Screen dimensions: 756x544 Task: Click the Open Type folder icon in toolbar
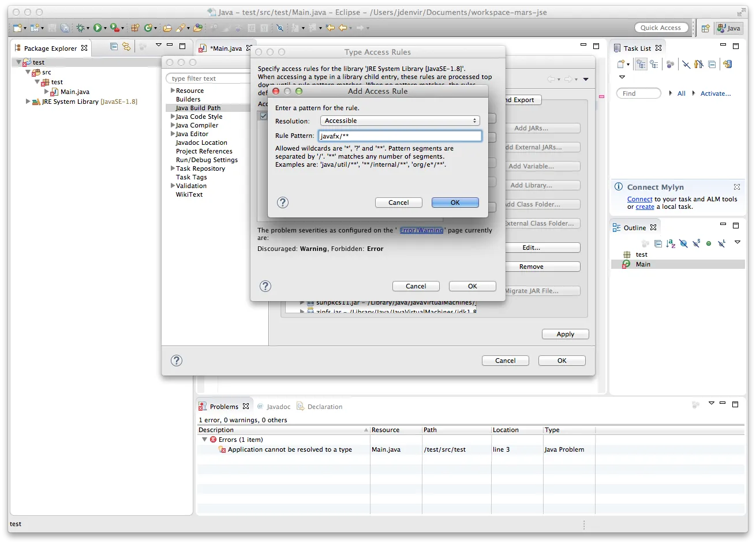[167, 28]
